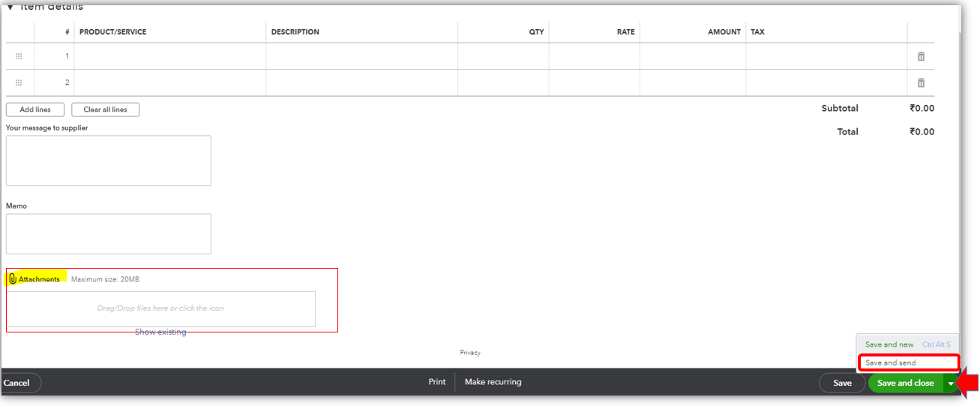Click the Cancel button
Screen dimensions: 980x406
18,383
